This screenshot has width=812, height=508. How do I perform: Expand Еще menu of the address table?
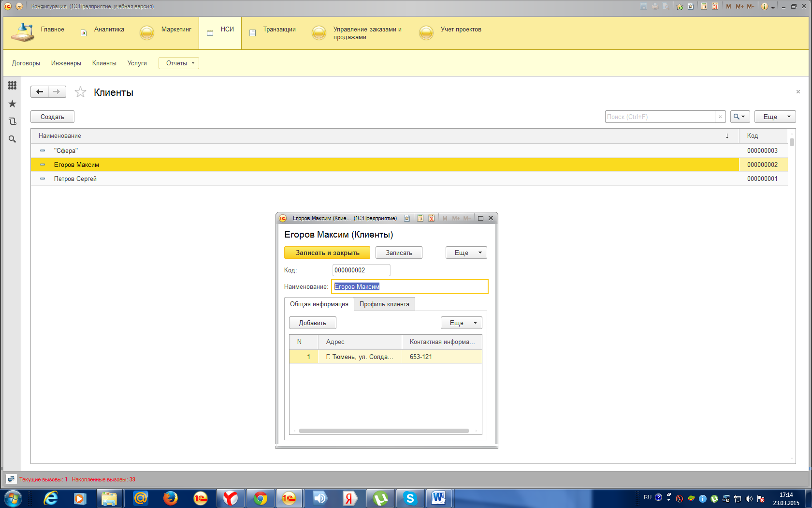tap(461, 323)
